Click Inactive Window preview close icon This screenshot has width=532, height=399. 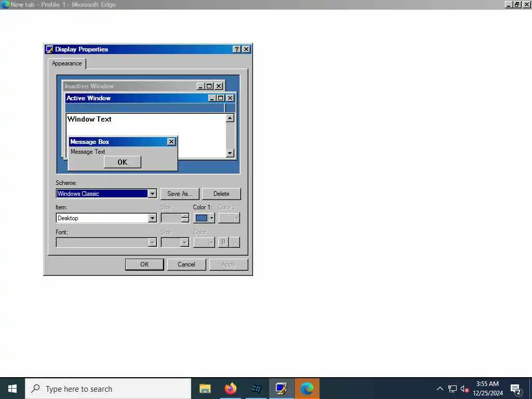pyautogui.click(x=219, y=86)
